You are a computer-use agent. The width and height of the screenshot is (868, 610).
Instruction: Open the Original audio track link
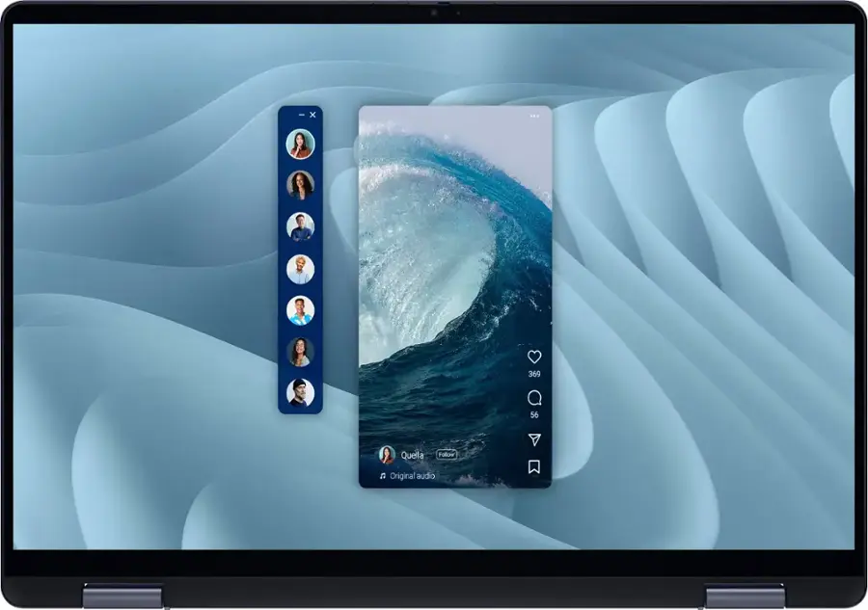(412, 476)
